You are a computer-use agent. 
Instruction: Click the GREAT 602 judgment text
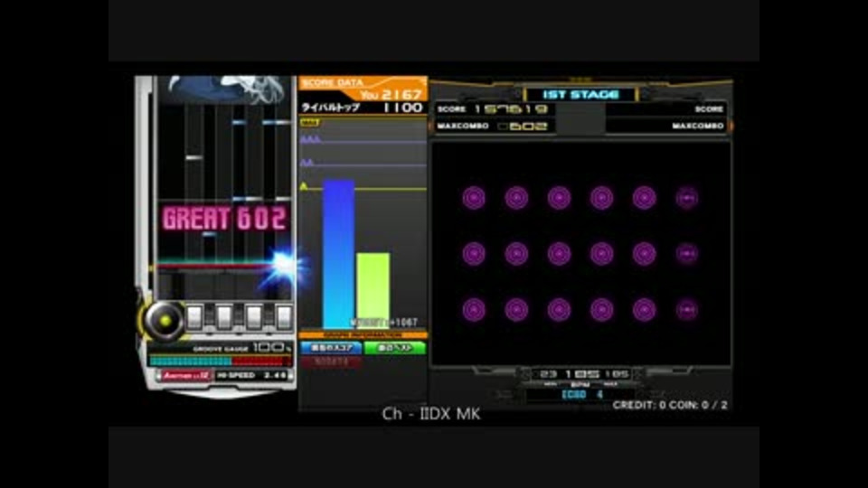click(x=224, y=219)
